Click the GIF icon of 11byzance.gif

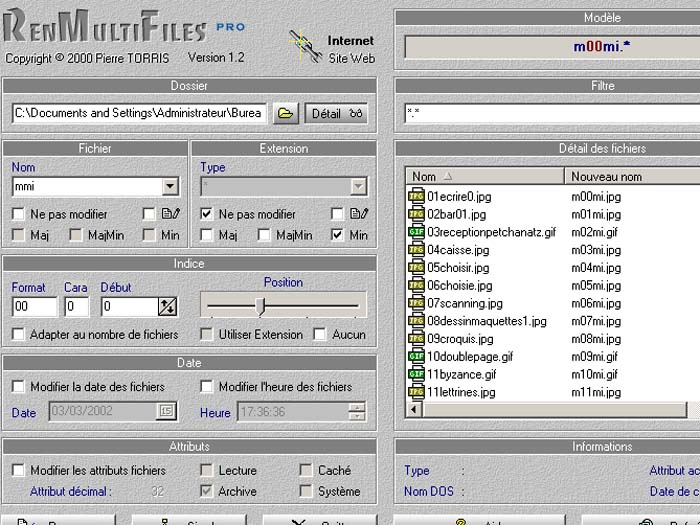tap(416, 374)
